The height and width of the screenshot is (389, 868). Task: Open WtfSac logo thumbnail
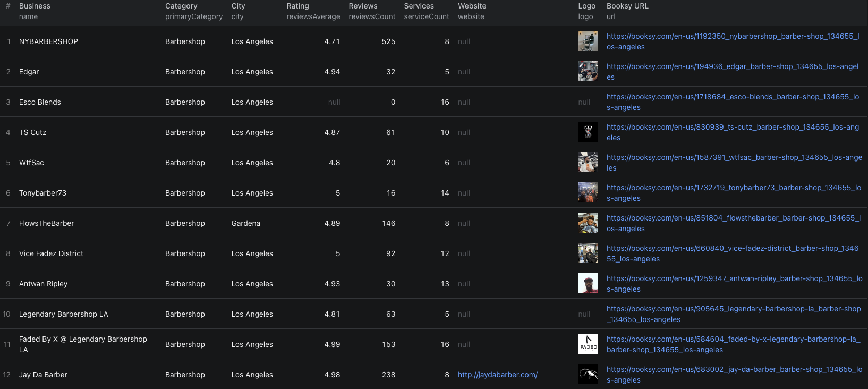pyautogui.click(x=588, y=162)
